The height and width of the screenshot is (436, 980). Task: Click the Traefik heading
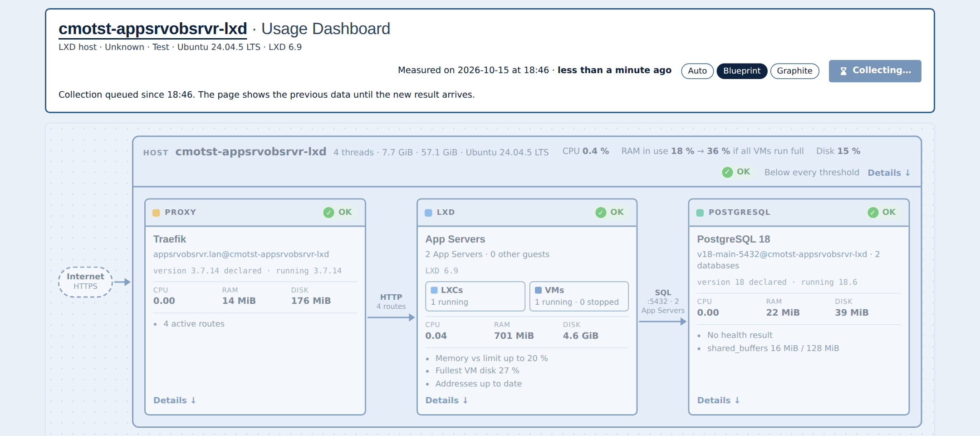click(x=170, y=239)
